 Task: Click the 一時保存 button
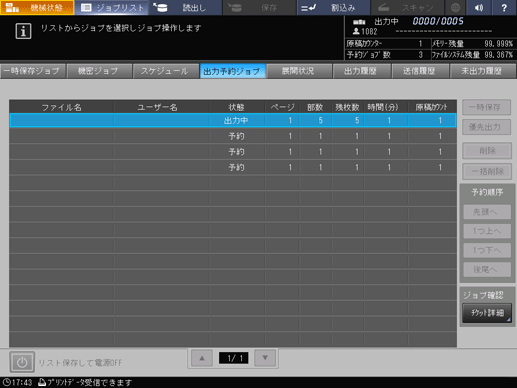486,107
